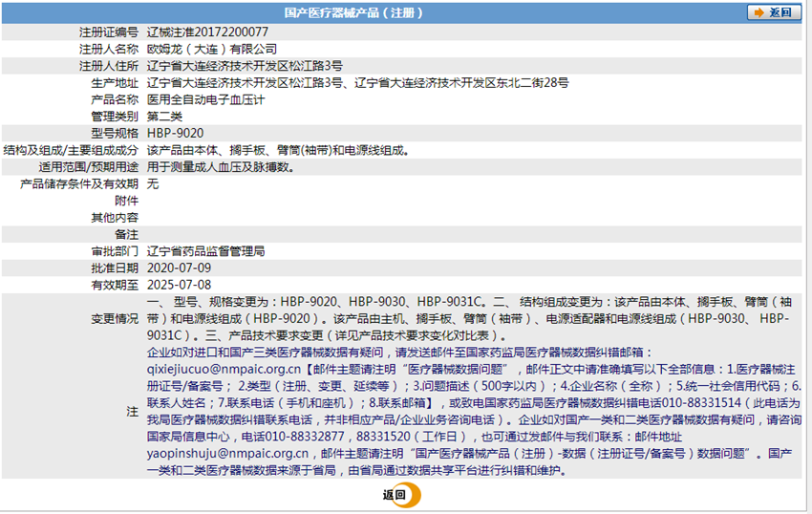Viewport: 812px width, 514px height.
Task: Click the 注册人住所 address value
Action: point(245,66)
